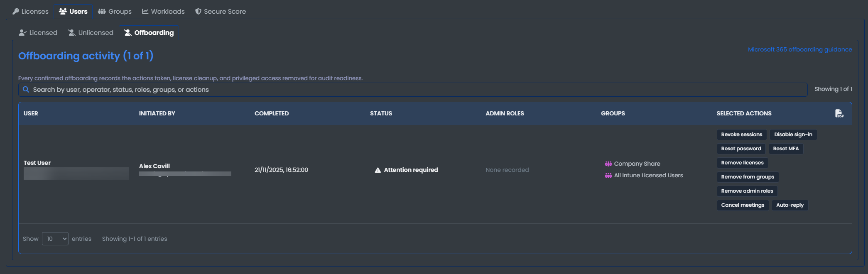Click the Disable sign-in action badge
The height and width of the screenshot is (274, 868).
click(793, 135)
